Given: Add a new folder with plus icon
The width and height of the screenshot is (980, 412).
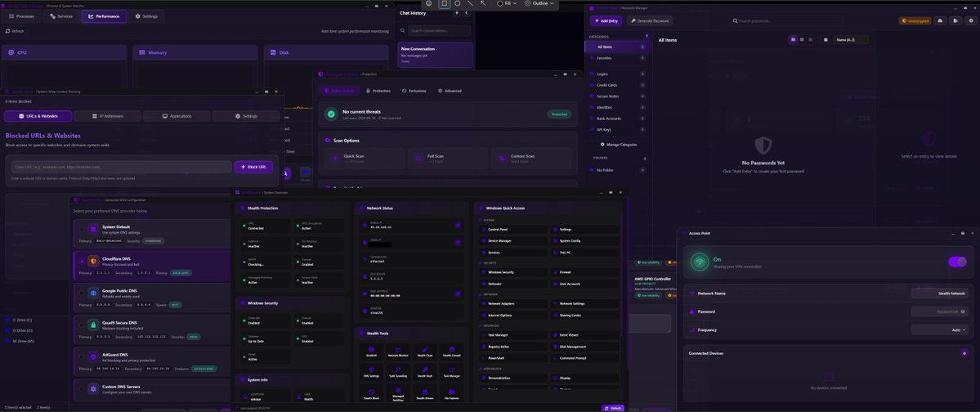Looking at the screenshot, I should click(x=645, y=158).
